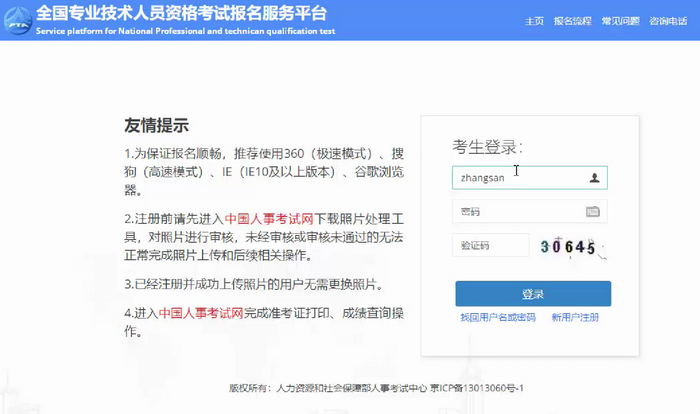Click the 友情提示 heading
This screenshot has width=700, height=414.
tap(157, 127)
